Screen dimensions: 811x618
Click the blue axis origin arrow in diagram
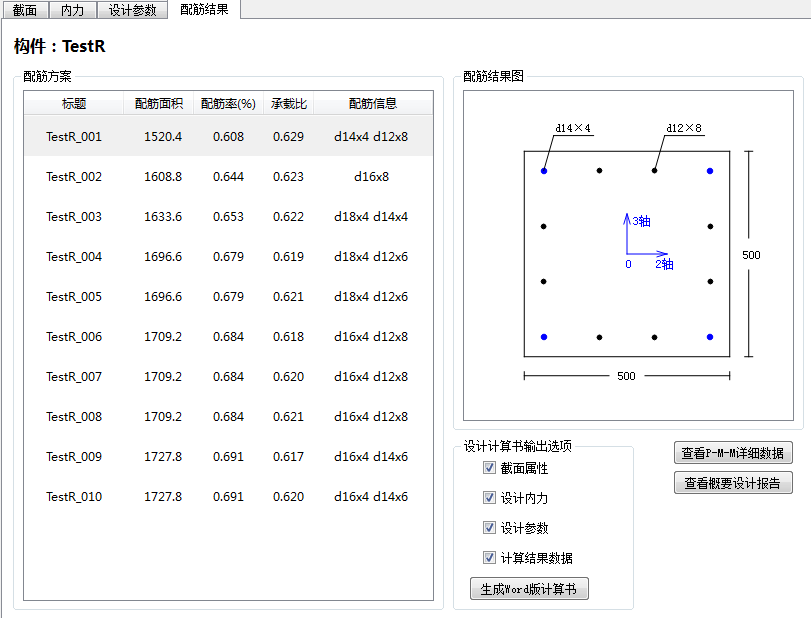click(x=627, y=252)
